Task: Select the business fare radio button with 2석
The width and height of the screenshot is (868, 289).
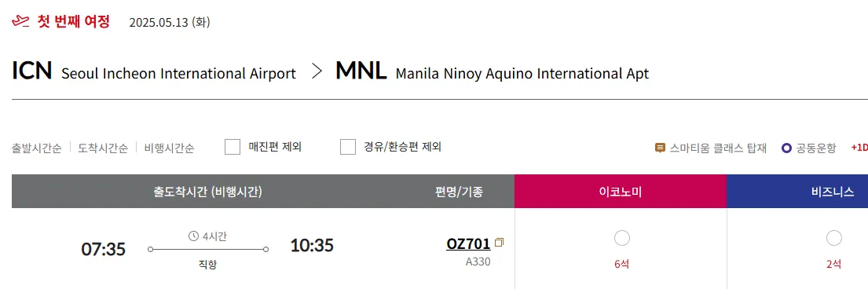Action: click(x=833, y=238)
